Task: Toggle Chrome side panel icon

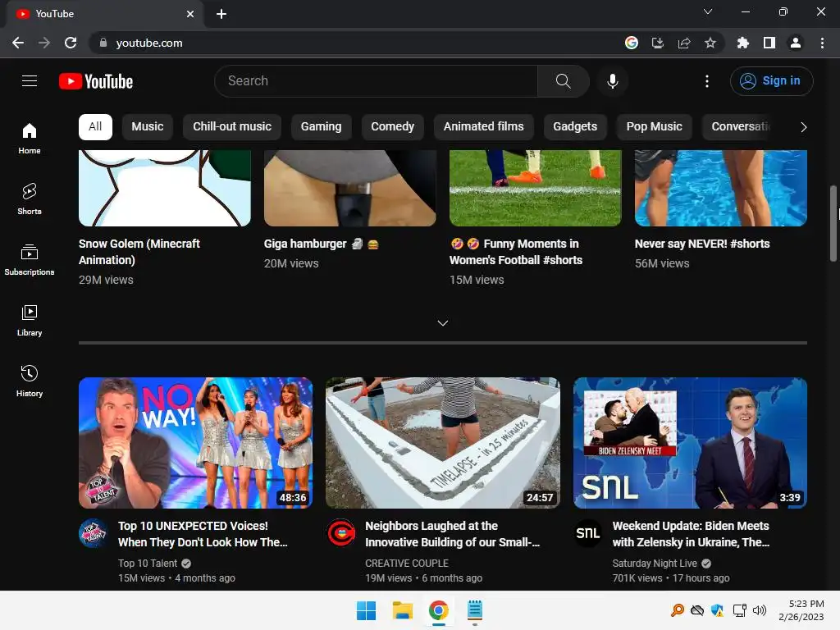Action: click(x=769, y=43)
